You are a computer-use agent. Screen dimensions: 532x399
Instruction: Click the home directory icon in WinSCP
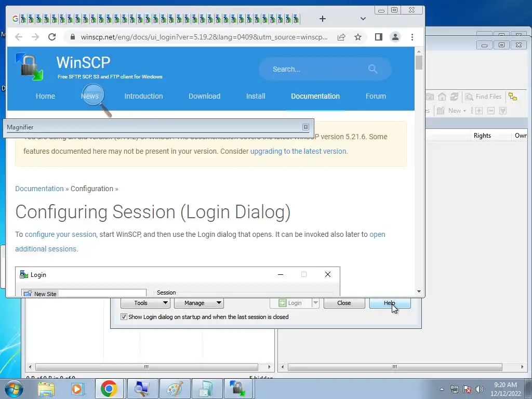point(442,97)
